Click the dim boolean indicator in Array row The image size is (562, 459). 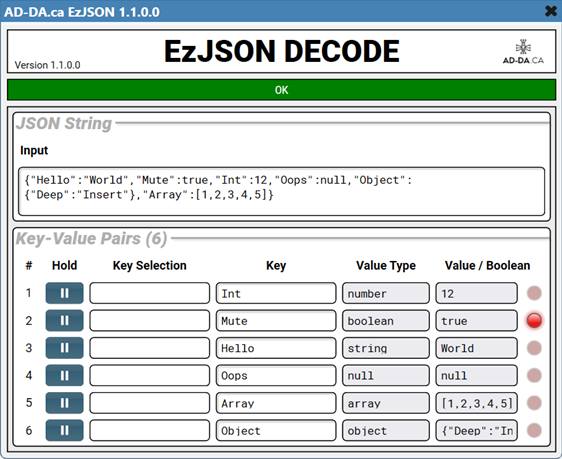[534, 403]
